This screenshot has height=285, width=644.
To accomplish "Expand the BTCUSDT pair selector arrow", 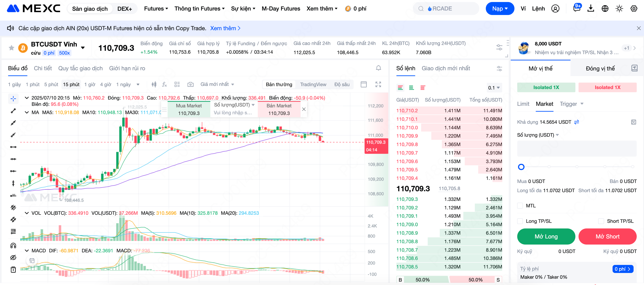I will coord(83,47).
